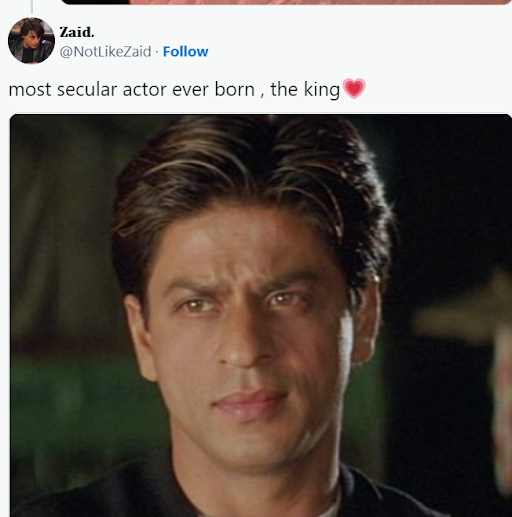Open the tweet's attached photo
Screen dimensions: 512x517
click(x=261, y=315)
